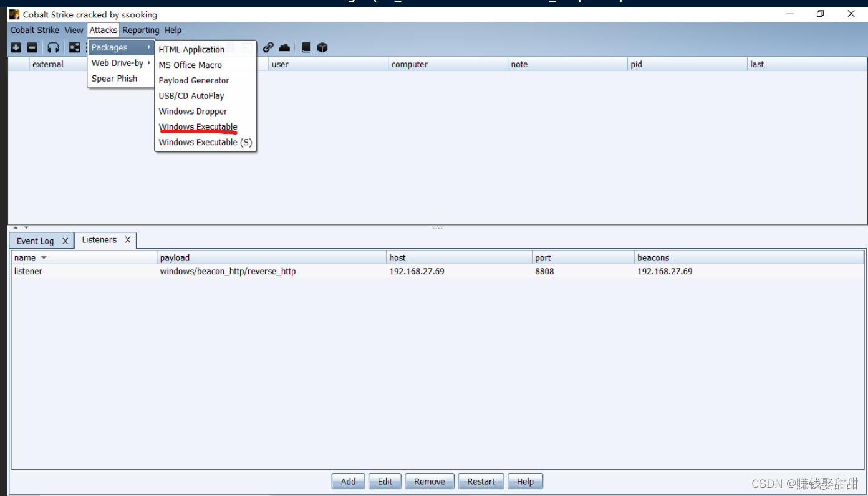Click the plus icon for new connection
This screenshot has width=868, height=496.
16,47
